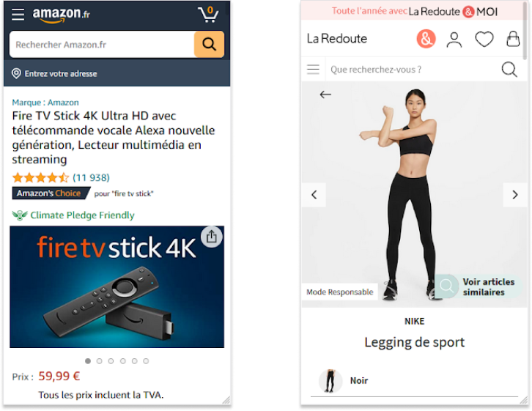The image size is (532, 411).
Task: Open the Amazon hamburger menu
Action: [18, 14]
